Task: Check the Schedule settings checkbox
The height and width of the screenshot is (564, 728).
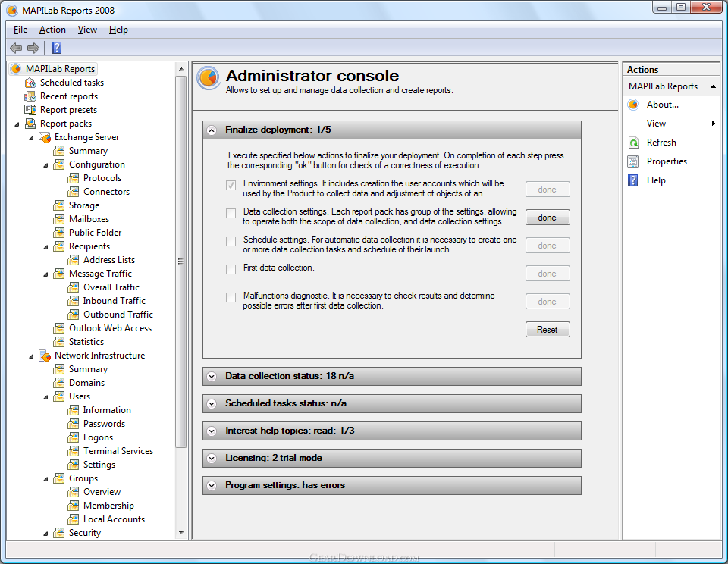Action: [x=231, y=241]
